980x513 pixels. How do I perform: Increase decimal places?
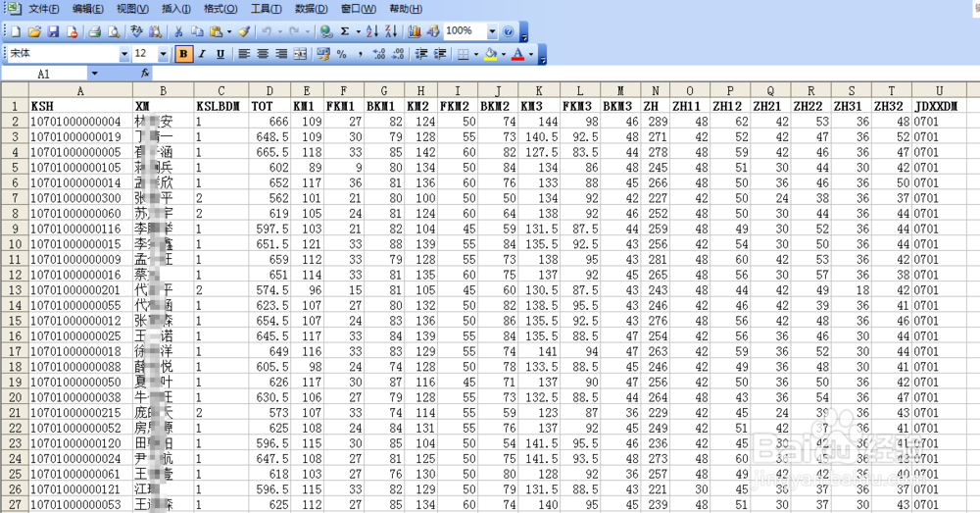point(378,54)
